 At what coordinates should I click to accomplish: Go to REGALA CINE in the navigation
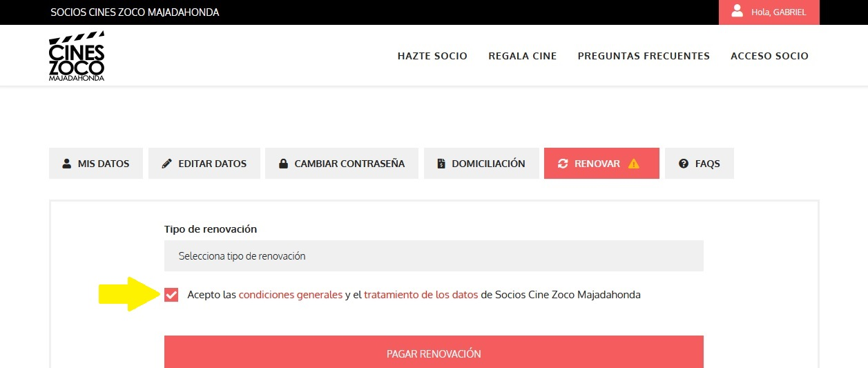[x=522, y=56]
